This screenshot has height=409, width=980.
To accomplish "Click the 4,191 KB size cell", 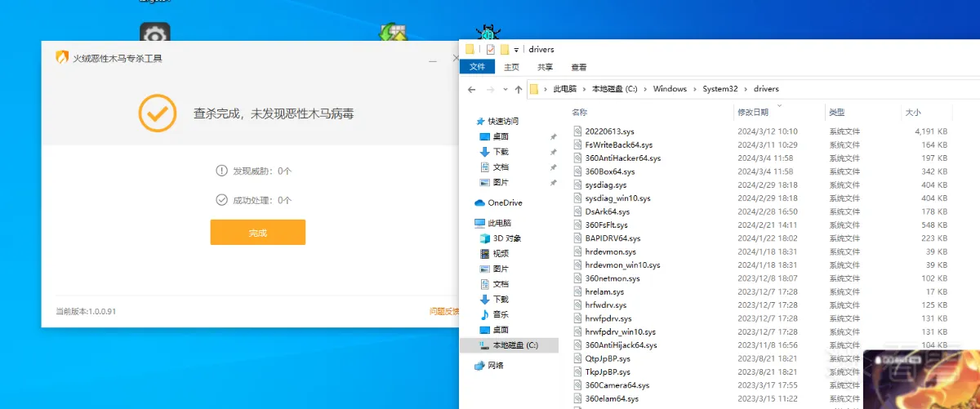I will pyautogui.click(x=931, y=131).
